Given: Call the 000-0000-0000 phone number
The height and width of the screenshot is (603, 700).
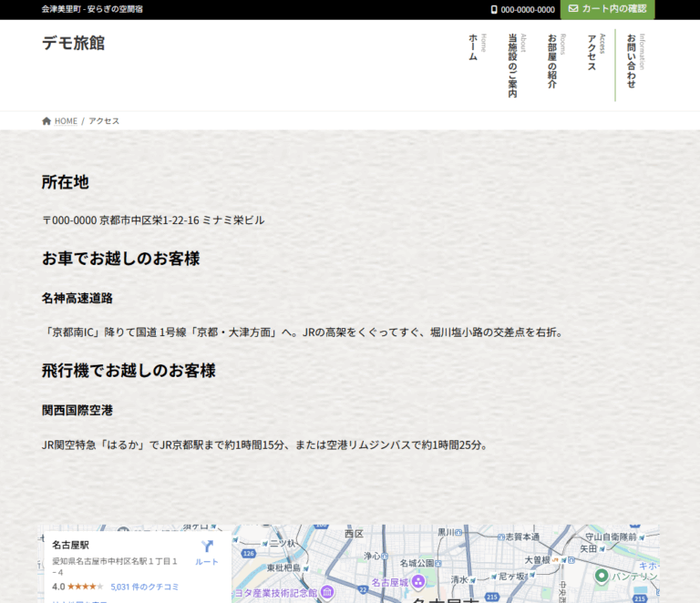Looking at the screenshot, I should point(528,9).
